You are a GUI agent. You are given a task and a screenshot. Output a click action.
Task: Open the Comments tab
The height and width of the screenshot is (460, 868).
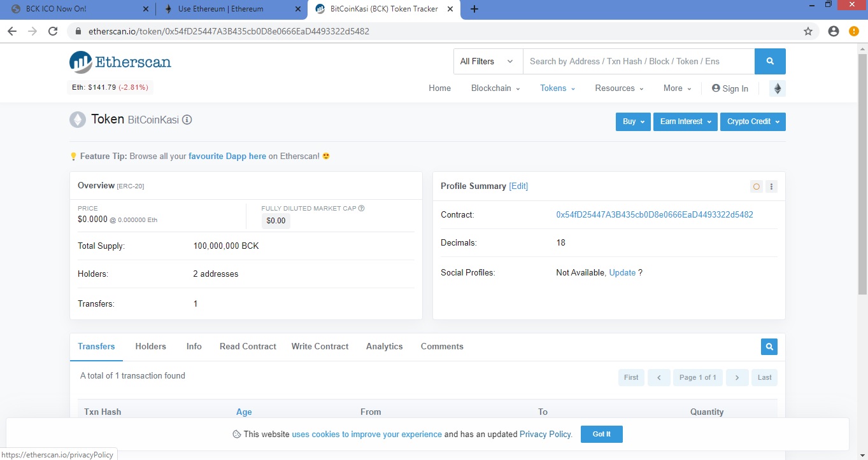(442, 347)
